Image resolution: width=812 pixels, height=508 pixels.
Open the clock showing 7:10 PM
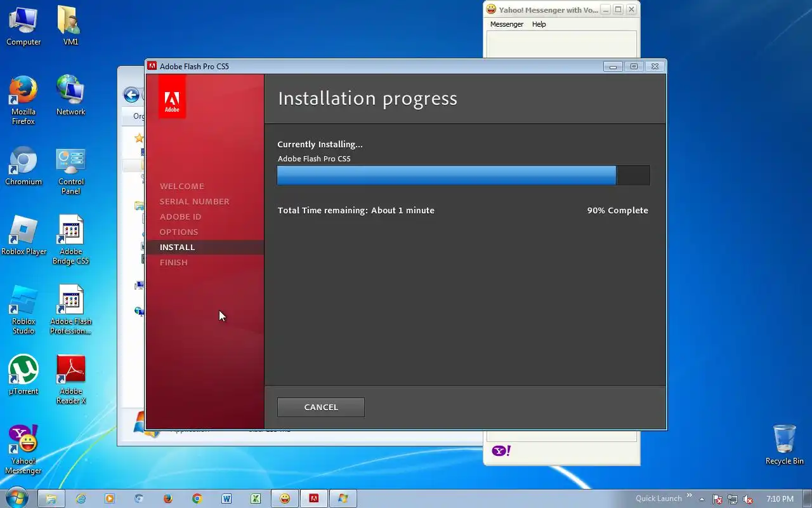point(780,499)
